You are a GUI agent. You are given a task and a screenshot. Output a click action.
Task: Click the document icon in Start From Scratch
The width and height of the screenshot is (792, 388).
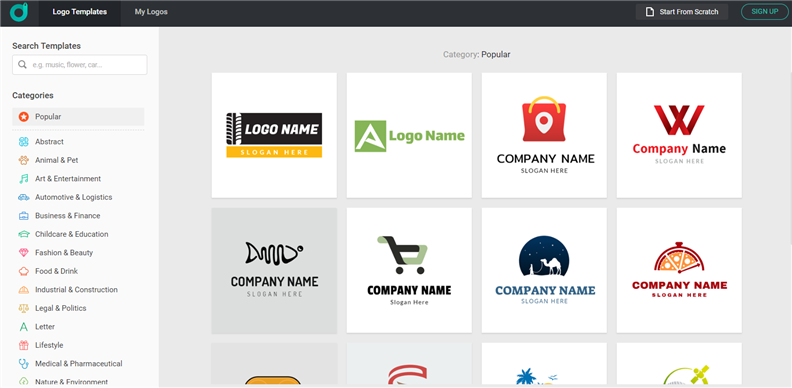pyautogui.click(x=650, y=12)
